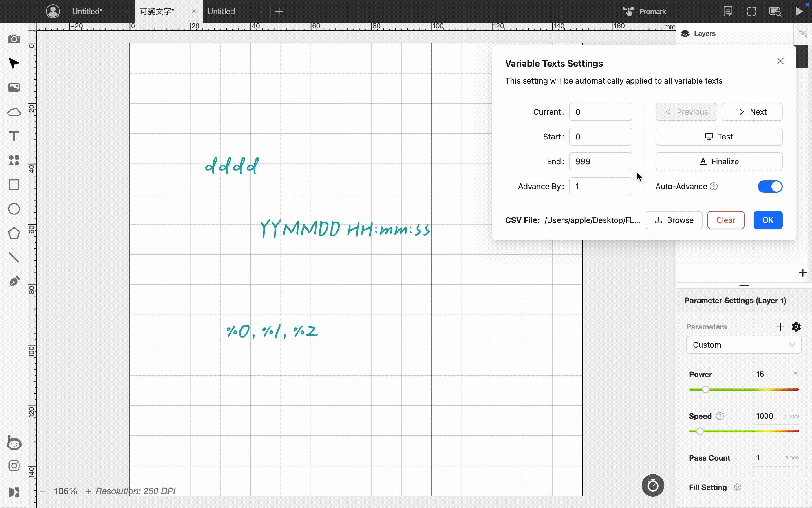812x508 pixels.
Task: Click the End value field
Action: click(600, 162)
